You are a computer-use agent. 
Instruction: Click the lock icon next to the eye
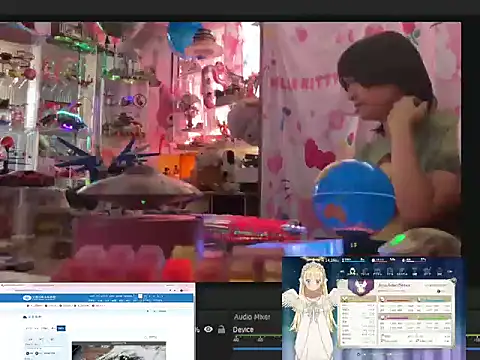221,329
